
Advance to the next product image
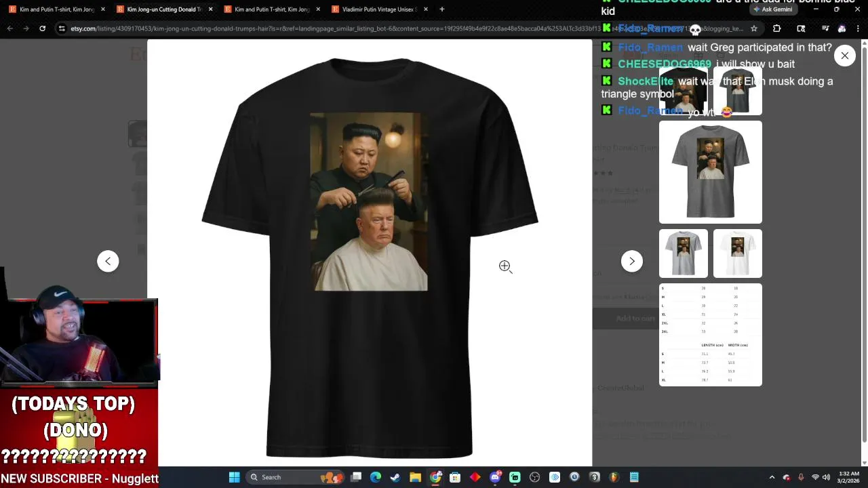click(x=632, y=261)
